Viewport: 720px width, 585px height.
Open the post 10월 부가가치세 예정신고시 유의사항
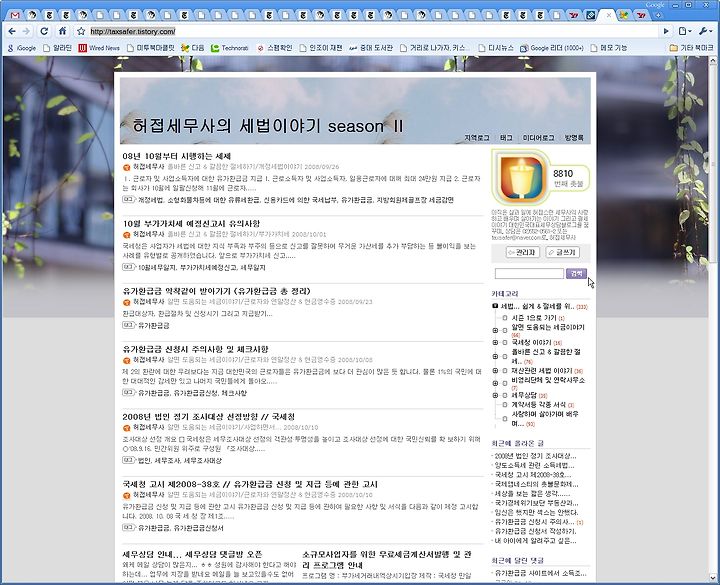click(191, 224)
